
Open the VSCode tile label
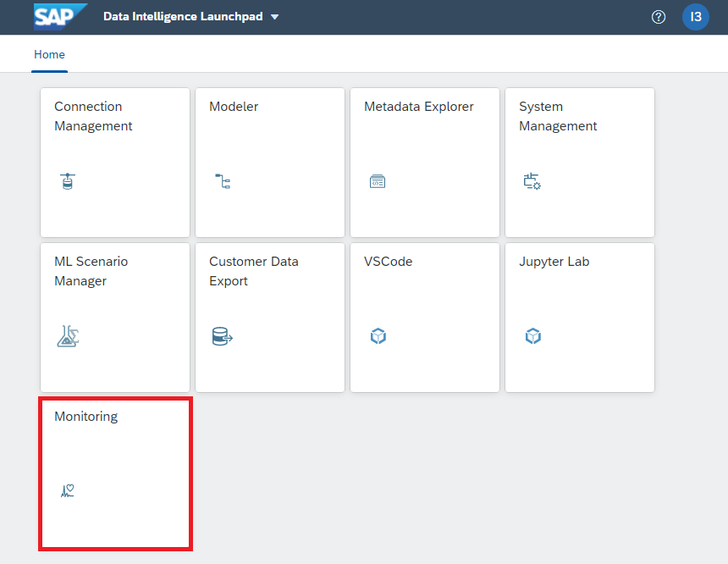click(389, 262)
